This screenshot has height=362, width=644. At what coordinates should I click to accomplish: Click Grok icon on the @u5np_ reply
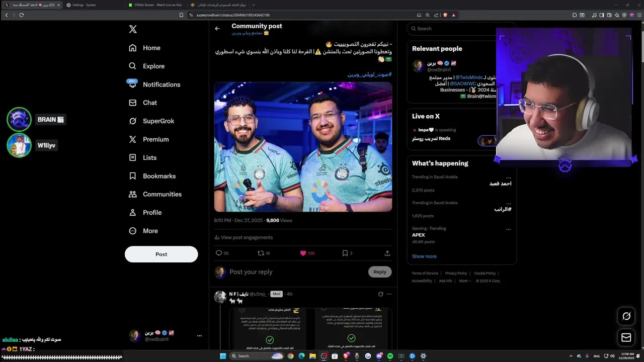380,294
